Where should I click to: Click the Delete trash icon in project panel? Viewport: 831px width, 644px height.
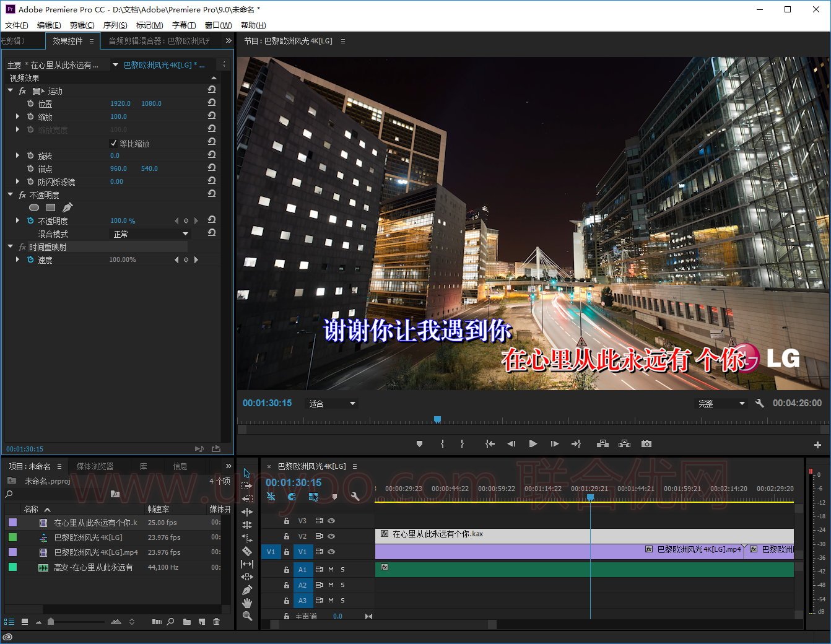coord(216,622)
